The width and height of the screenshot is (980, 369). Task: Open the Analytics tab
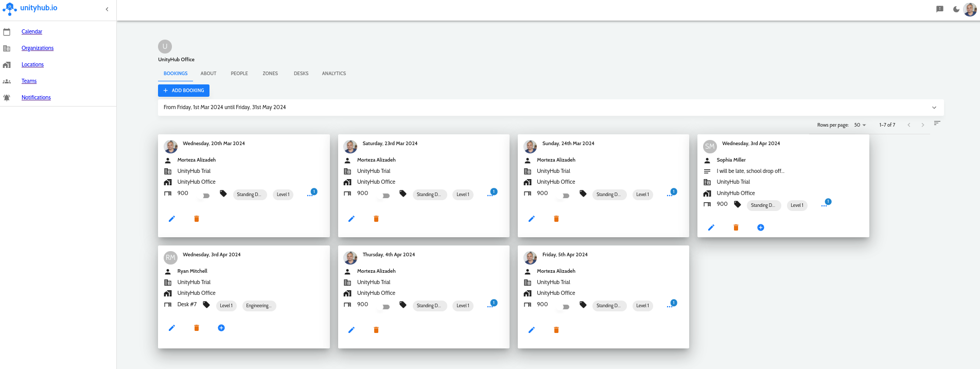pos(334,74)
